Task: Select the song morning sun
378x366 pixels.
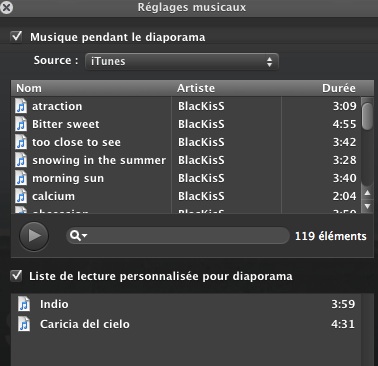Action: tap(187, 178)
